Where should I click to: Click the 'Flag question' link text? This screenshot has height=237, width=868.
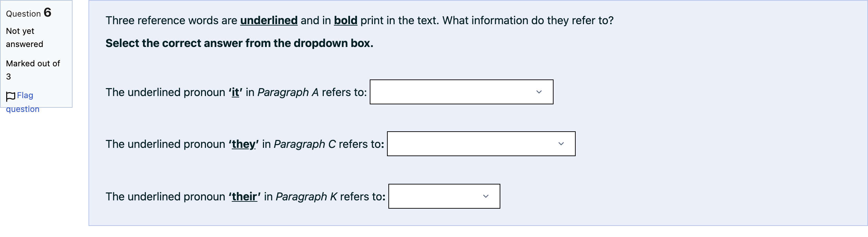point(23,102)
